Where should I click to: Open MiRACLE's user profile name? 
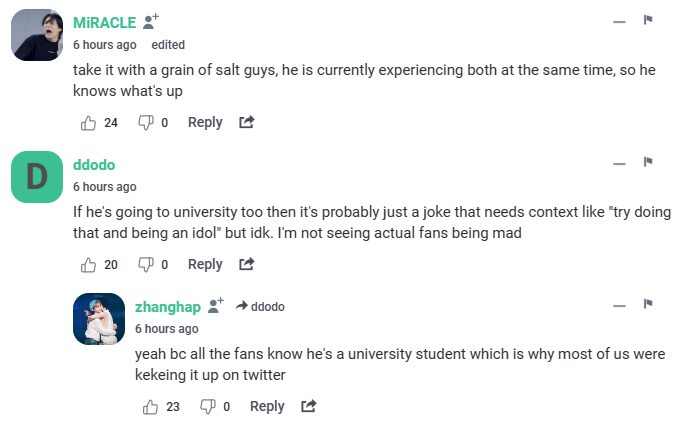pos(104,22)
